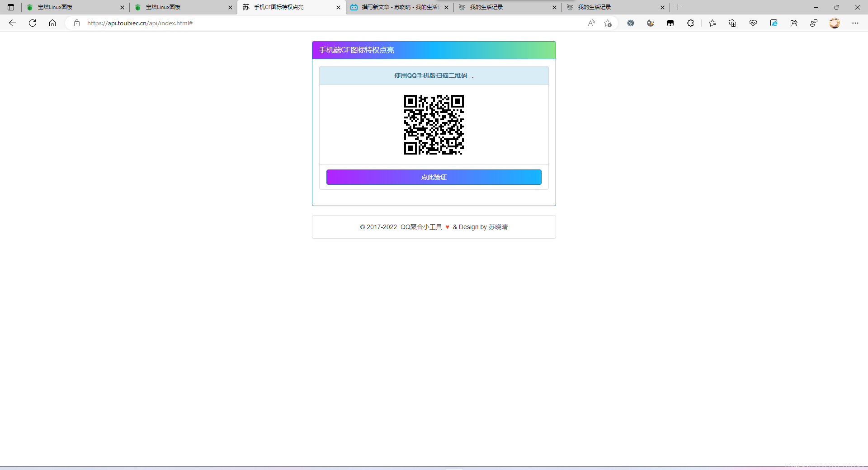Add this page to favorites

tap(608, 23)
